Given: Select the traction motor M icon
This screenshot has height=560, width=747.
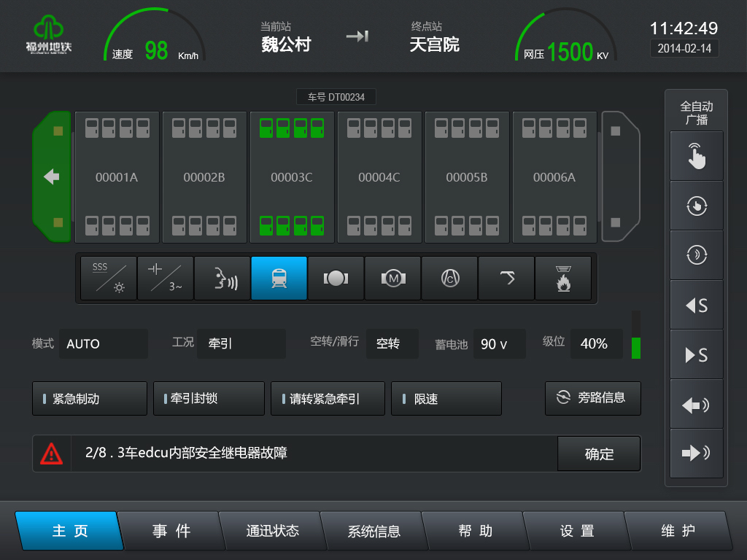Looking at the screenshot, I should click(x=392, y=278).
